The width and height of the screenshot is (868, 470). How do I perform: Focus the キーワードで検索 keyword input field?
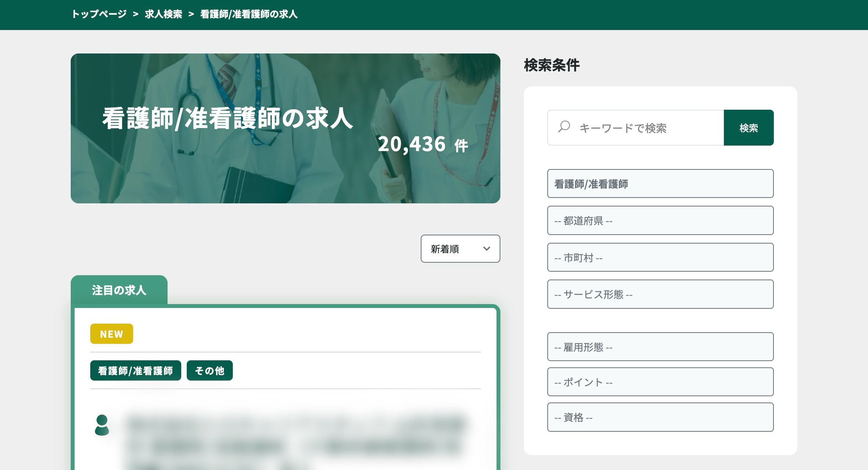[x=645, y=128]
